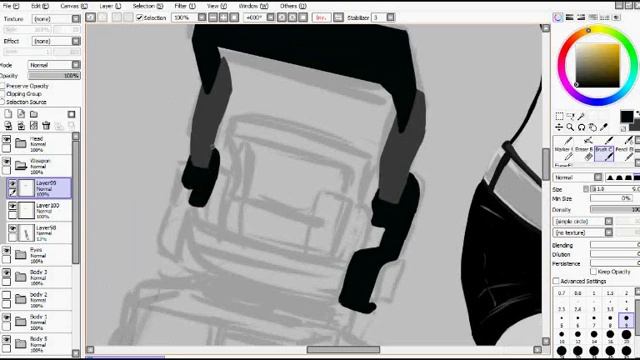Enable Selection Source checkbox
This screenshot has height=360, width=640.
(x=3, y=102)
